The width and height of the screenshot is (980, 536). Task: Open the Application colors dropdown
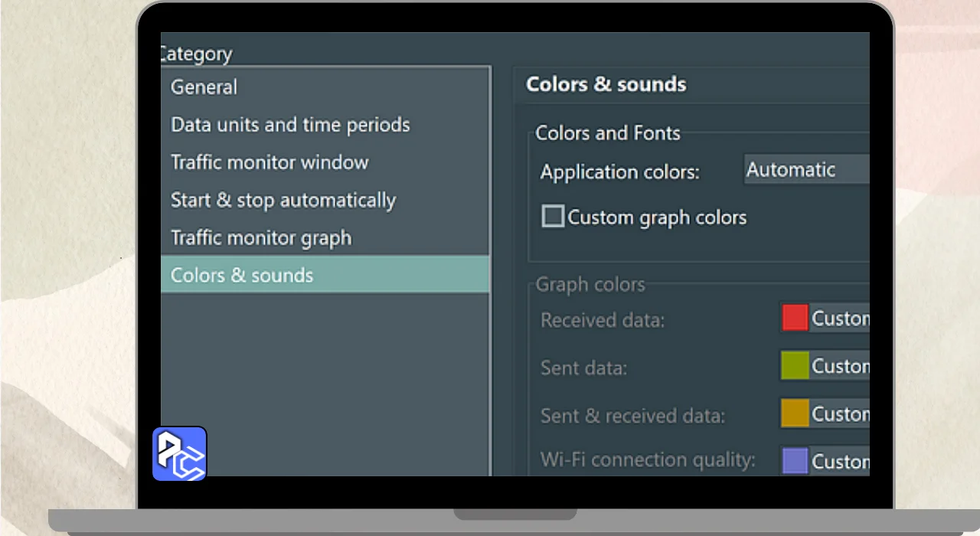[x=806, y=170]
